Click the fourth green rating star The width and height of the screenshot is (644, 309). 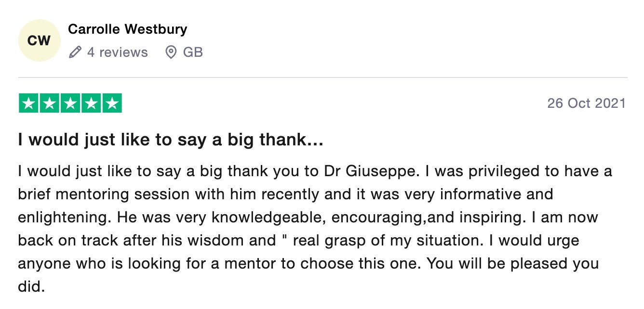(91, 103)
